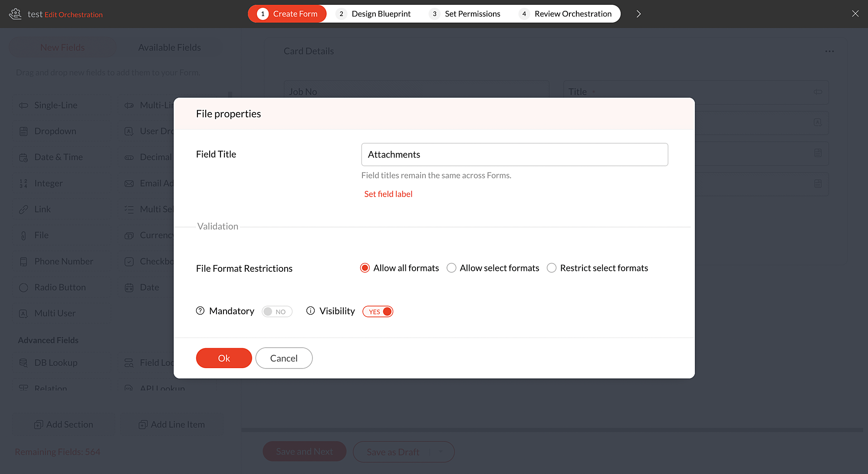Viewport: 868px width, 474px height.
Task: Choose Restrict select formats option
Action: (x=552, y=268)
